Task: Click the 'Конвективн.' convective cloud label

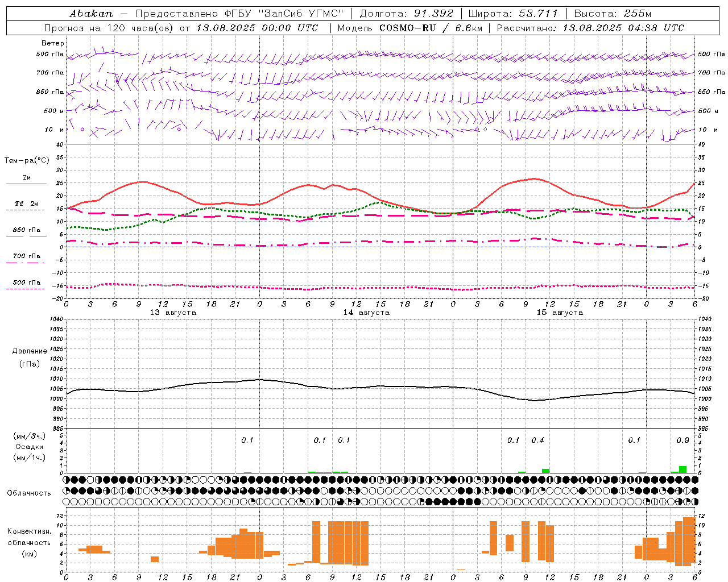Action: 30,531
